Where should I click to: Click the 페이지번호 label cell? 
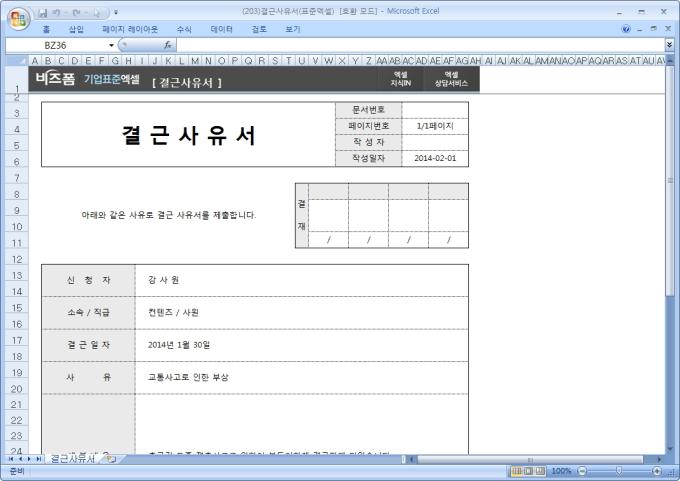coord(368,126)
